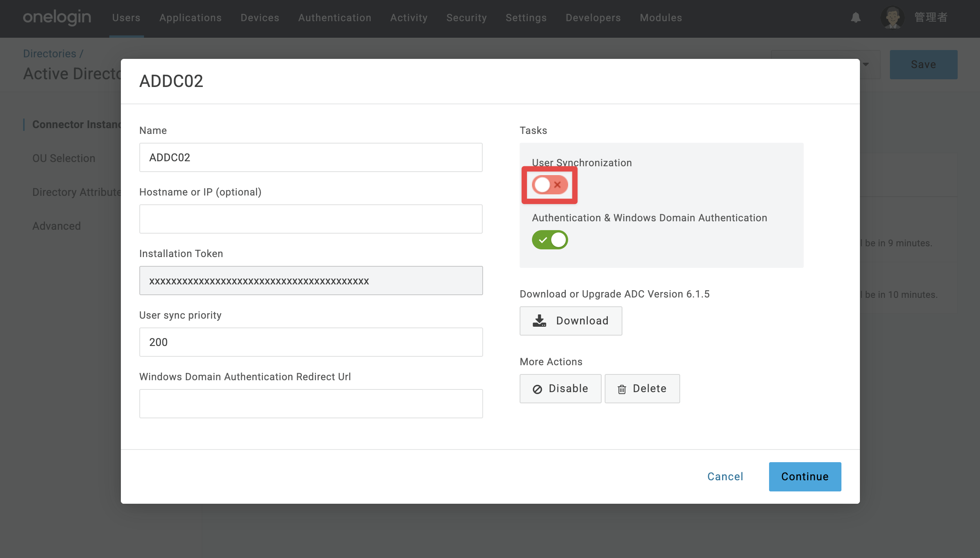Expand the dropdown arrow beside Save

coord(866,65)
